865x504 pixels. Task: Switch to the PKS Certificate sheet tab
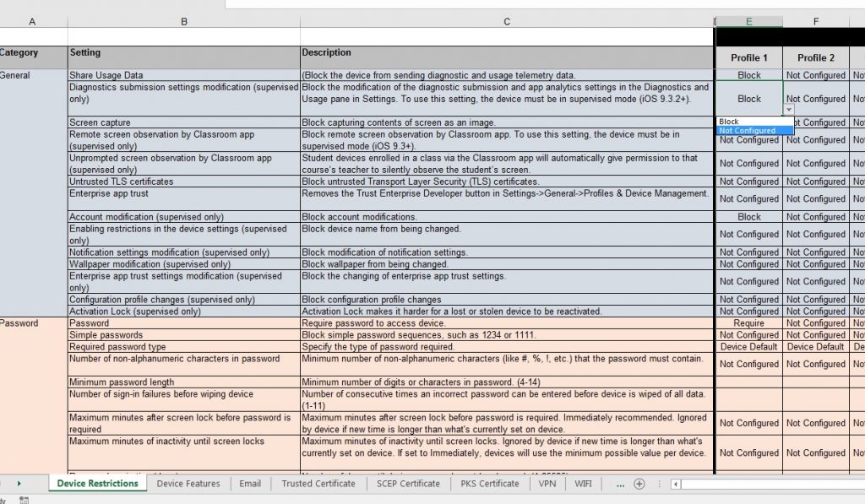point(490,484)
